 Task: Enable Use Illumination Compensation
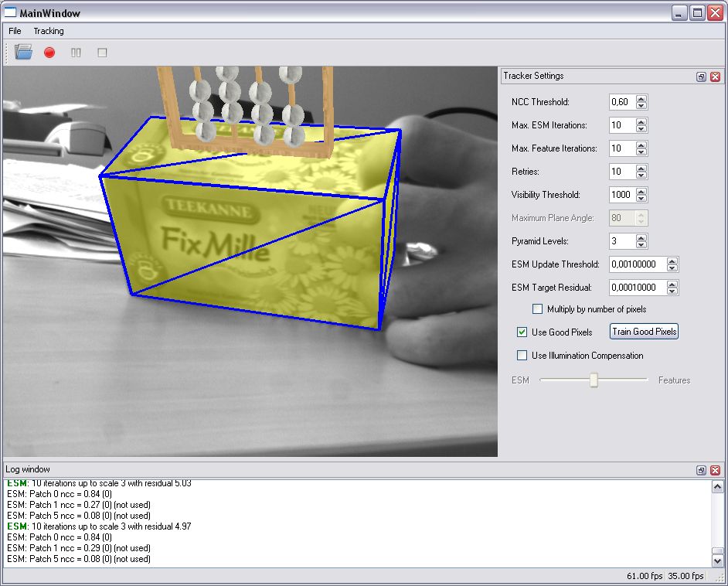[522, 355]
